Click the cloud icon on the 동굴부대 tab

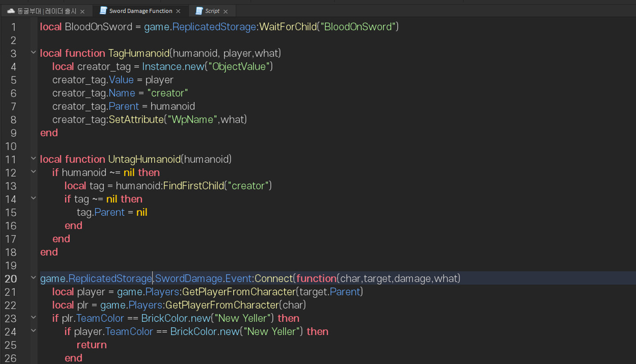(10, 10)
